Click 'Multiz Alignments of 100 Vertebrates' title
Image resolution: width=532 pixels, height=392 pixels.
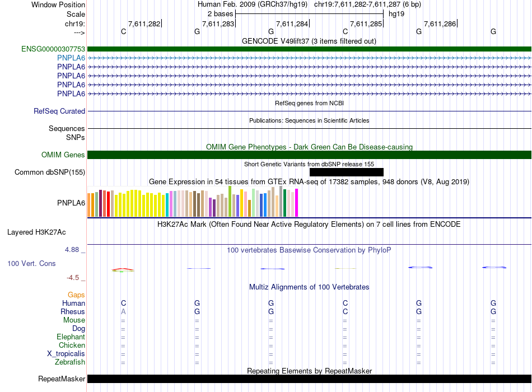pos(309,287)
